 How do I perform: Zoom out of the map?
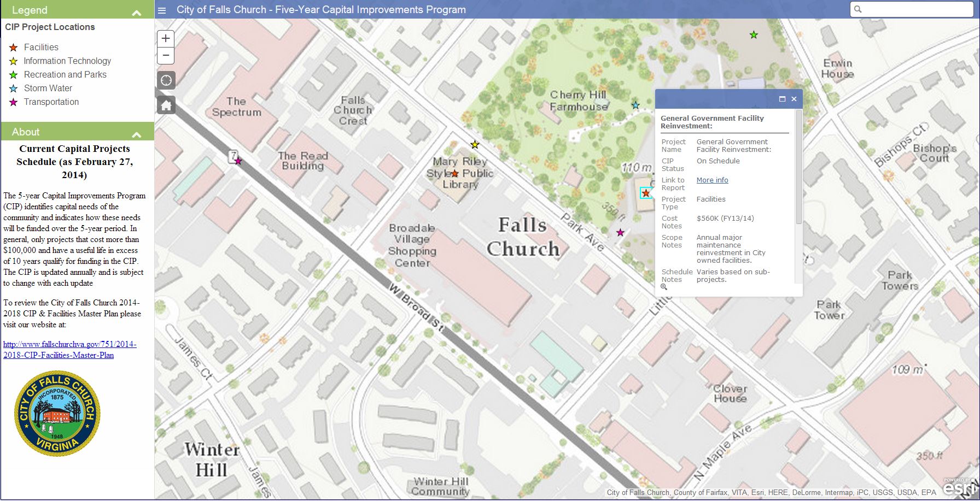(166, 55)
